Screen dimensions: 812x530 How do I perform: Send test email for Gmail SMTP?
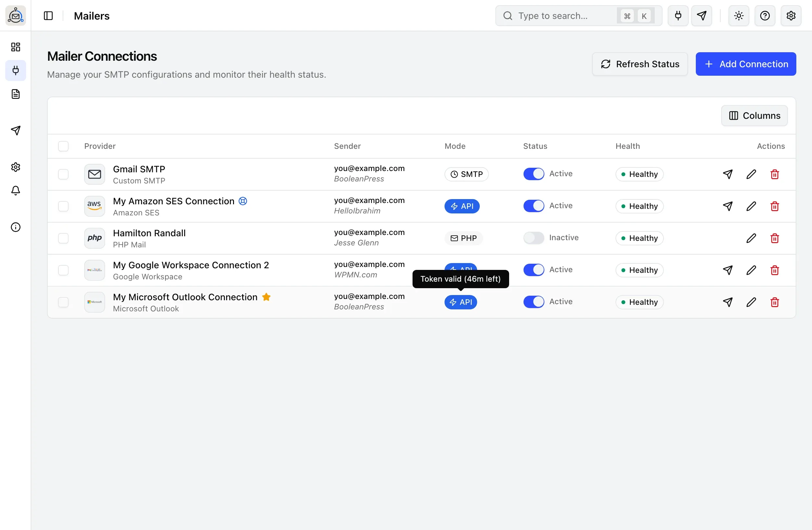[x=727, y=174]
